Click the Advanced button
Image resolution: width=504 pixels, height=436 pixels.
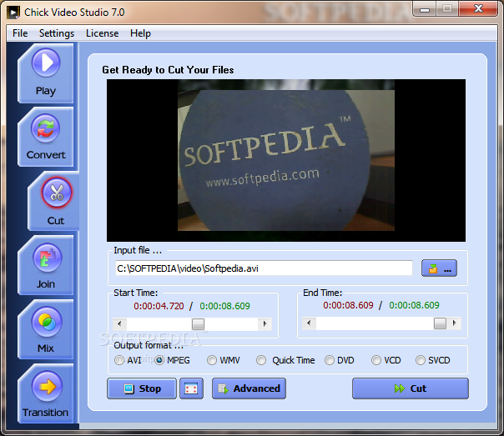(x=249, y=388)
